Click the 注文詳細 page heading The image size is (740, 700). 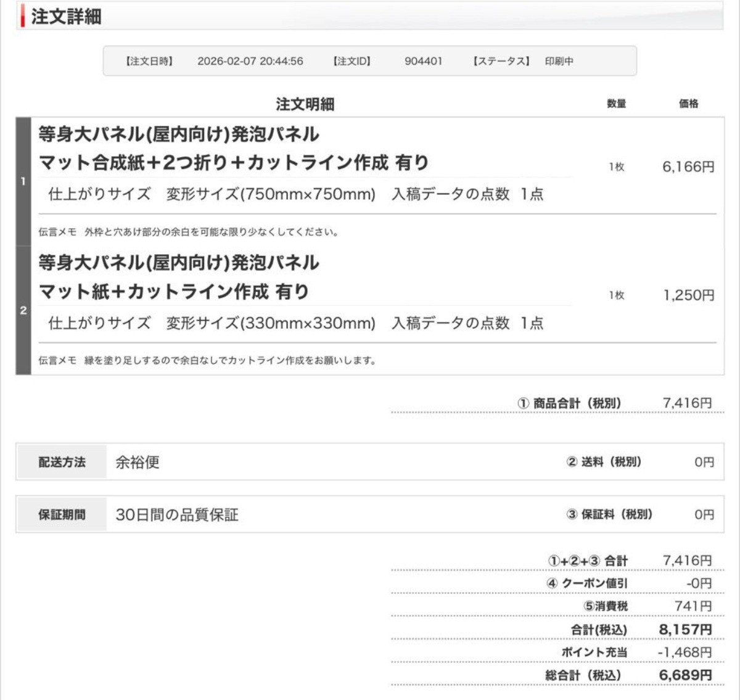(x=66, y=17)
